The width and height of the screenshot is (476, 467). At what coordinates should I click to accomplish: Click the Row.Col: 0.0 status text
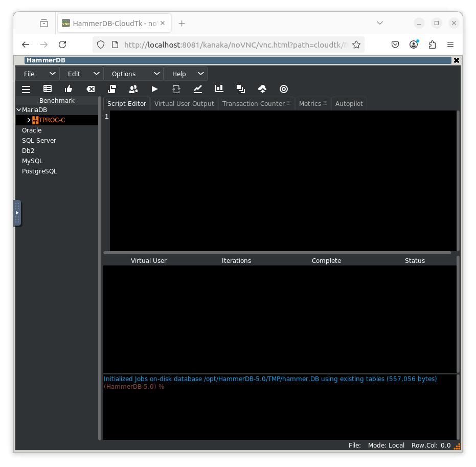click(431, 446)
